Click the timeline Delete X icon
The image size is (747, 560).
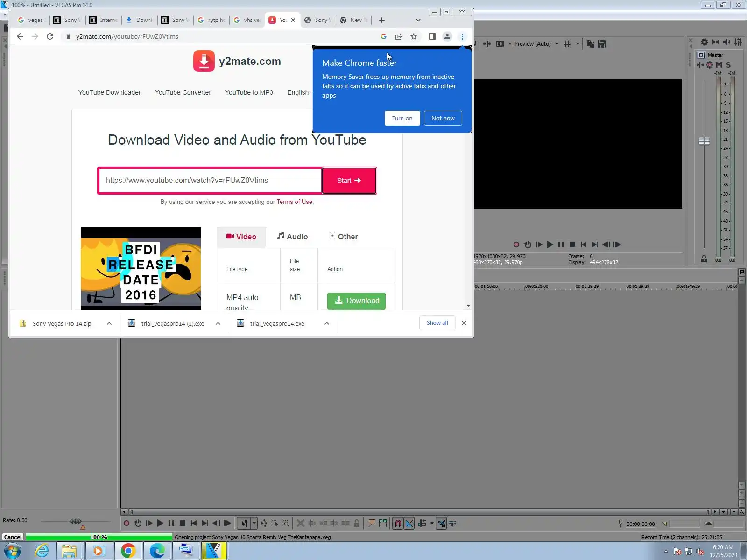click(x=301, y=524)
